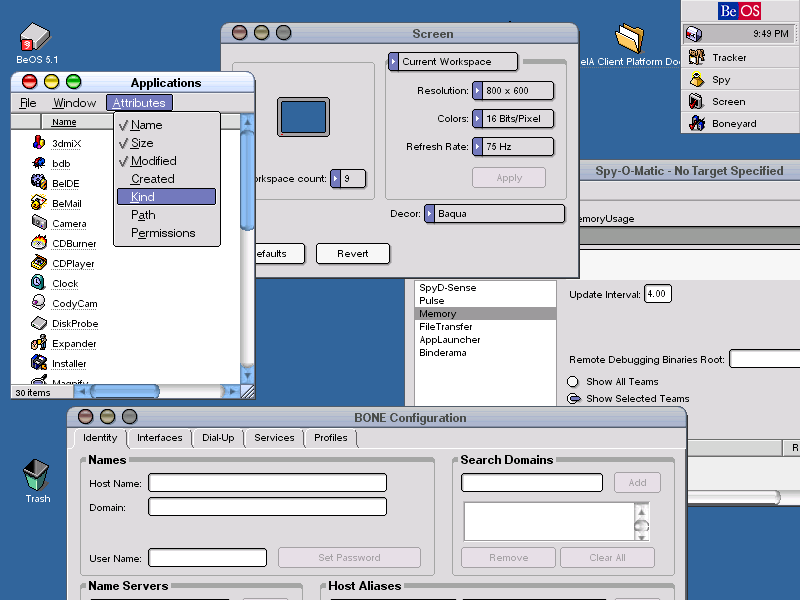This screenshot has width=800, height=600.
Task: Click the Applications horizontal scrollbar thumb
Action: 125,392
